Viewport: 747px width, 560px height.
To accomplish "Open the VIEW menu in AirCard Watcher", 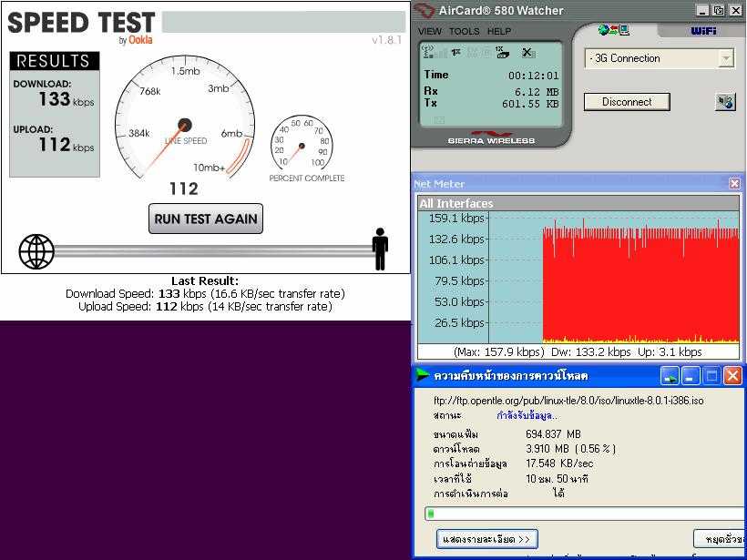I will pos(430,32).
